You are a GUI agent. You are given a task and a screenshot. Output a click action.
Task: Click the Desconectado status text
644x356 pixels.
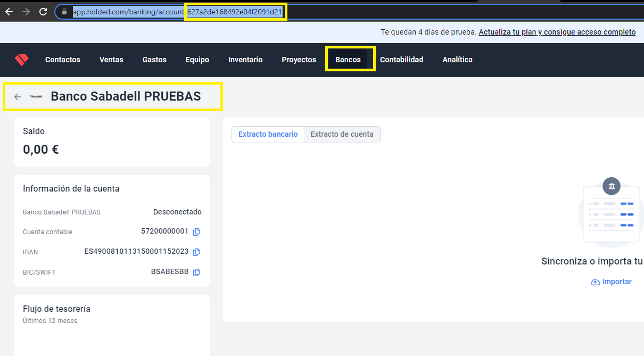coord(177,212)
